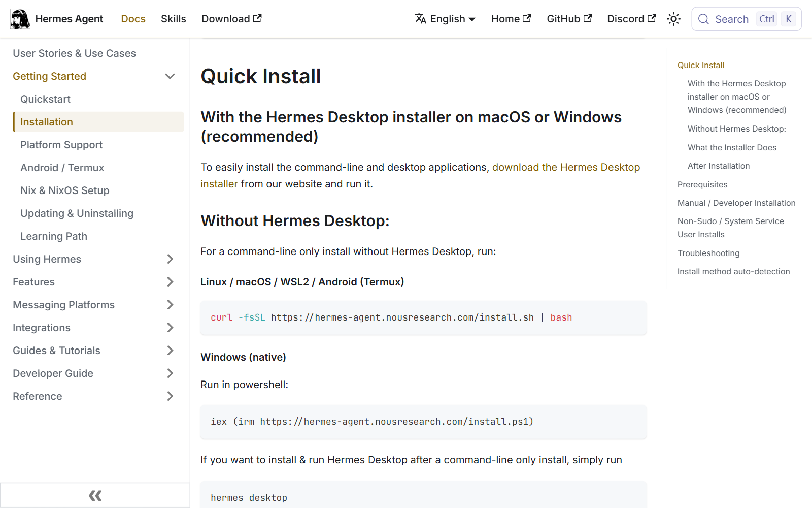Viewport: 812px width, 508px height.
Task: Open Integrations category label
Action: tap(42, 328)
